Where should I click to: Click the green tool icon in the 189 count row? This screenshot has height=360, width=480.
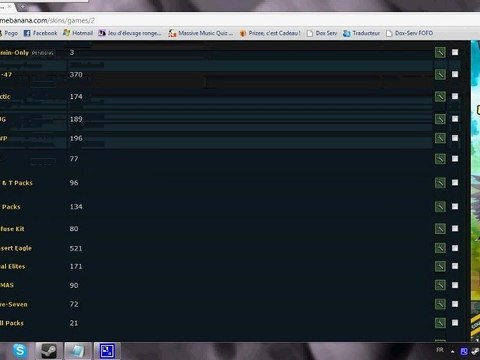click(x=440, y=119)
